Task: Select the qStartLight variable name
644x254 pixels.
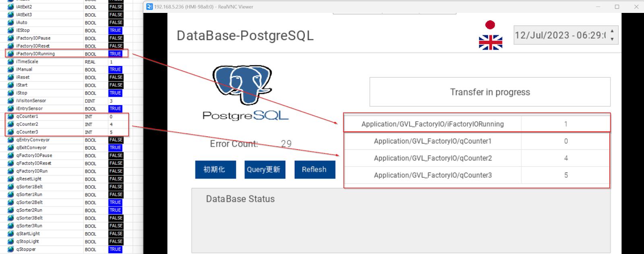Action: (x=28, y=233)
